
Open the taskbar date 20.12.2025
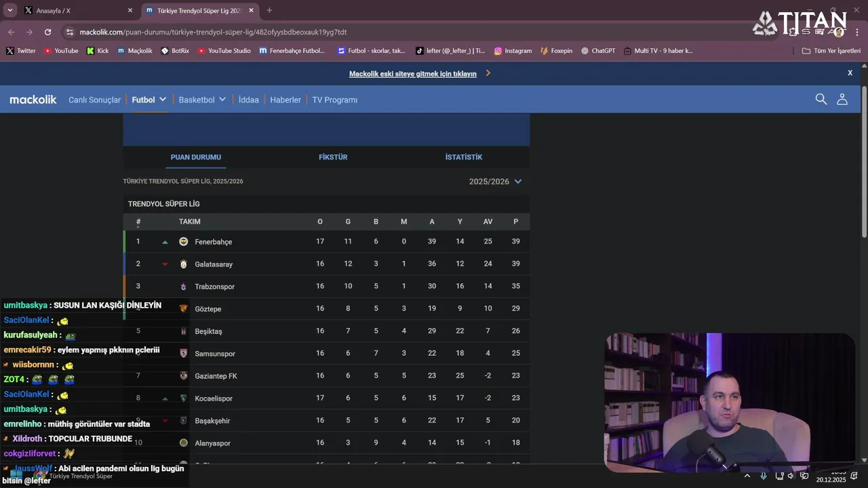(x=831, y=480)
